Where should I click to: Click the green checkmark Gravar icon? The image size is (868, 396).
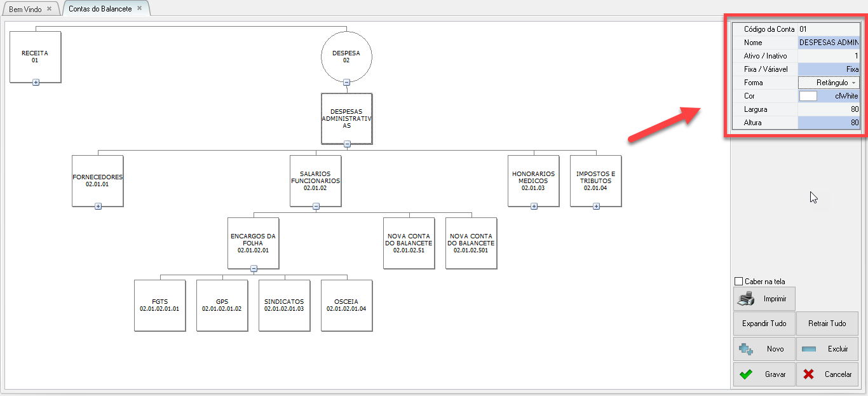tap(746, 374)
